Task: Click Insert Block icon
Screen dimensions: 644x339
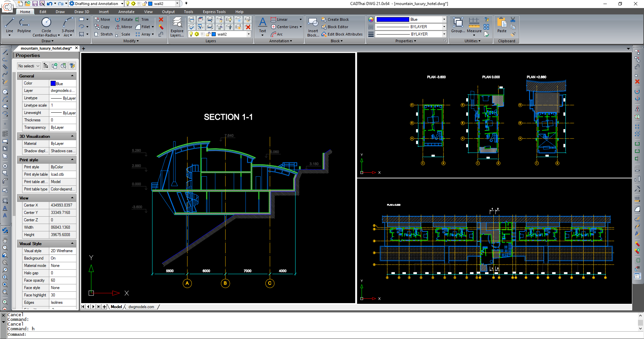Action: tap(313, 26)
